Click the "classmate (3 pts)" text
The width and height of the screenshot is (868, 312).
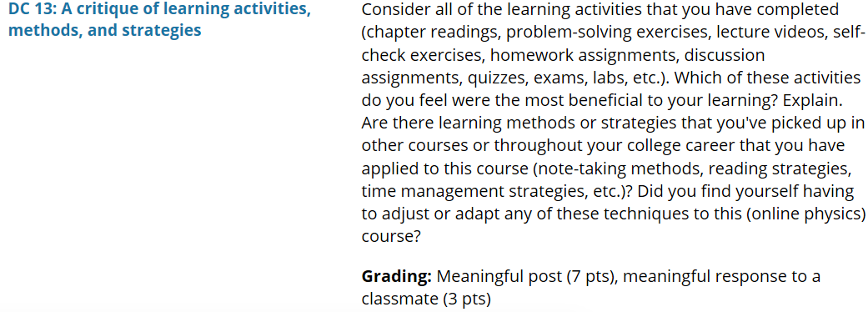point(426,299)
